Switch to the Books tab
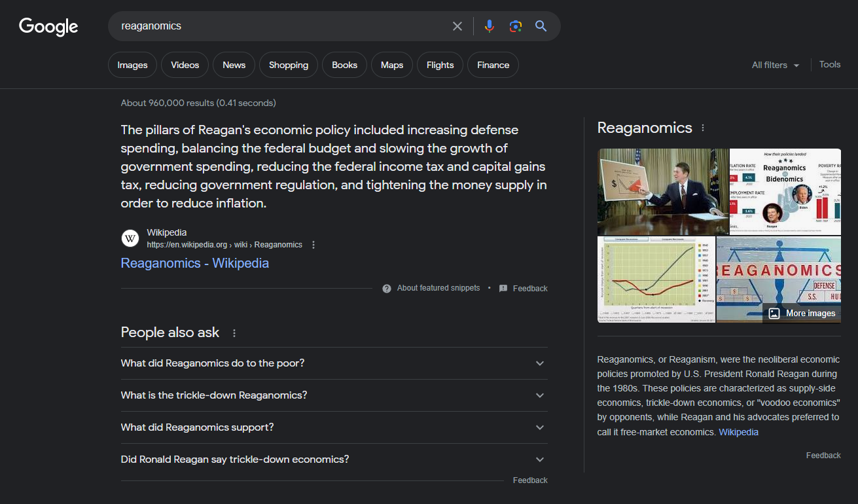Screen dimensions: 858x504 [344, 65]
